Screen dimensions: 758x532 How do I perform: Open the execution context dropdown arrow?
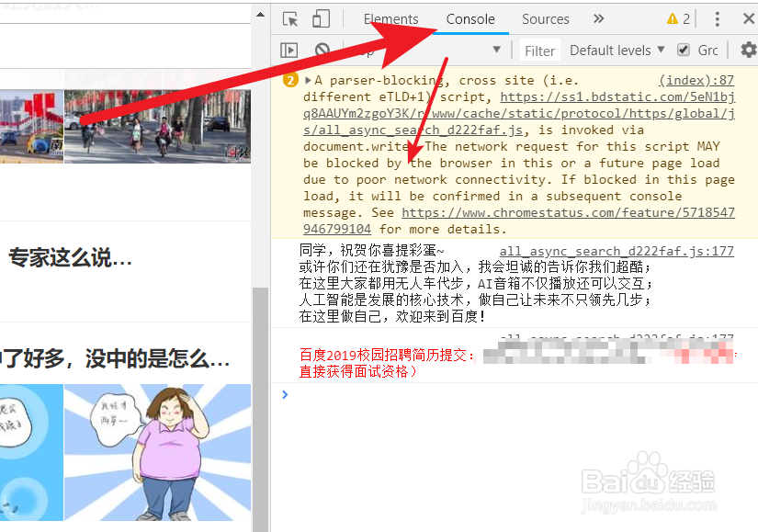(496, 50)
